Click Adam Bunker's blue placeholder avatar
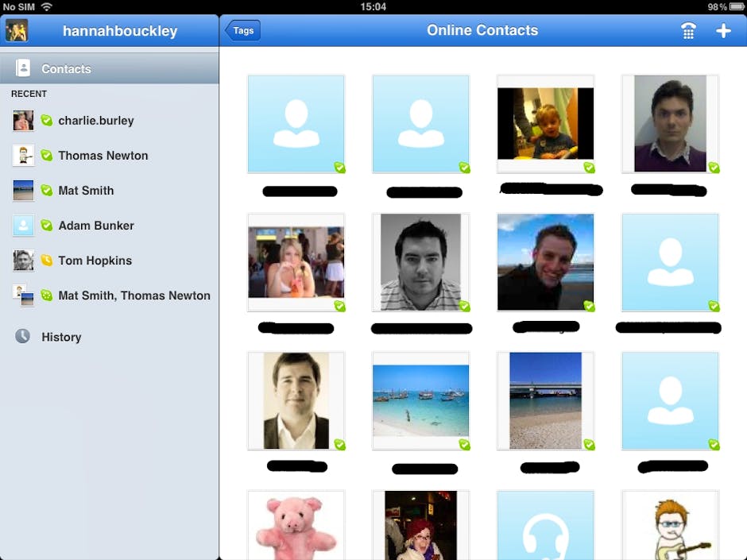This screenshot has width=747, height=560. 23,226
